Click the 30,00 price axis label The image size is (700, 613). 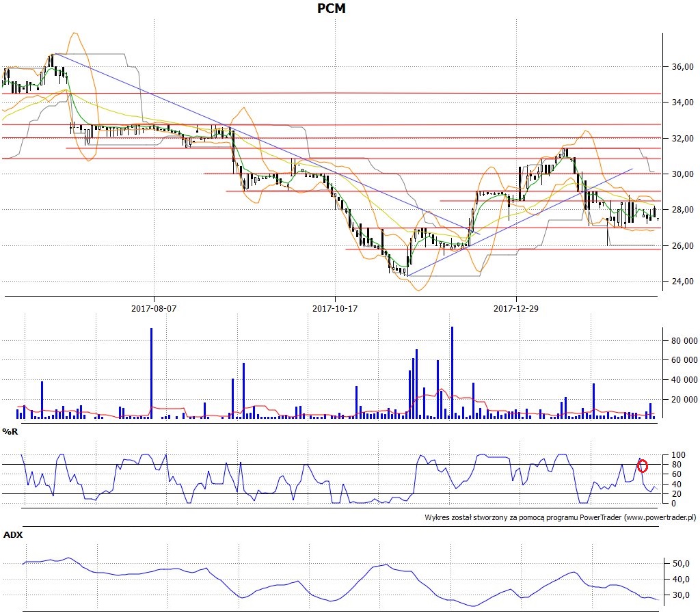[683, 174]
